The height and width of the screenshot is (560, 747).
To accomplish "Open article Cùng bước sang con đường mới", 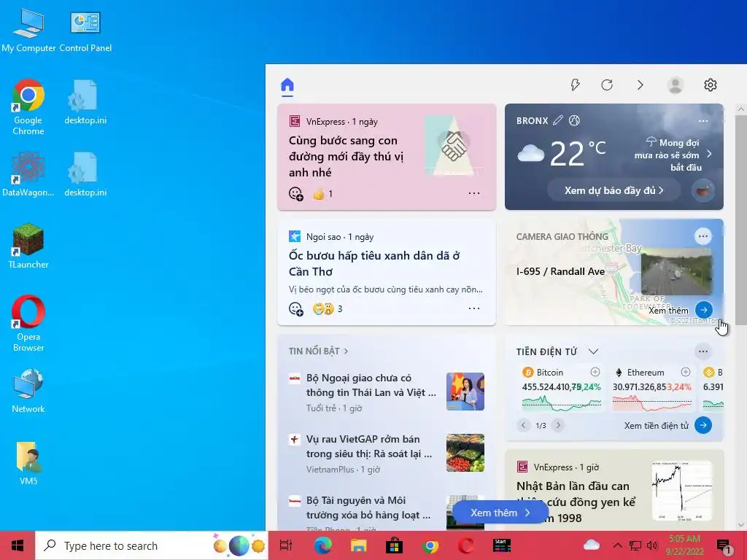I will click(346, 156).
